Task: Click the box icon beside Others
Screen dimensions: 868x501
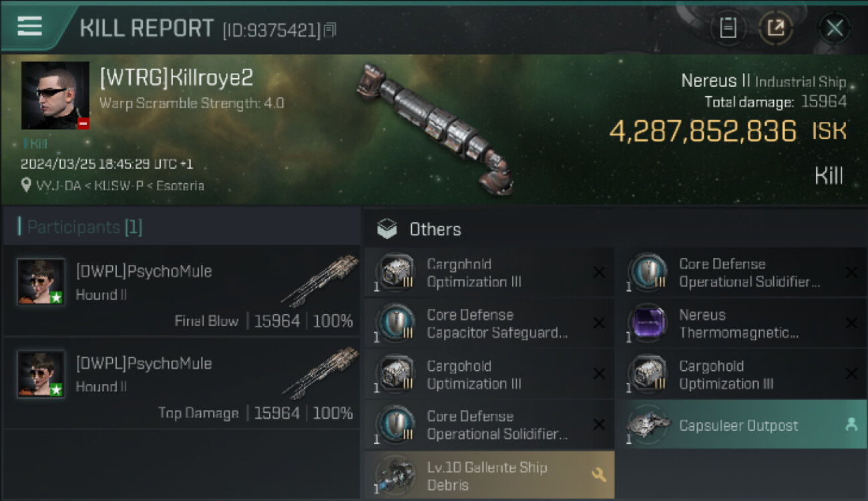Action: [387, 229]
